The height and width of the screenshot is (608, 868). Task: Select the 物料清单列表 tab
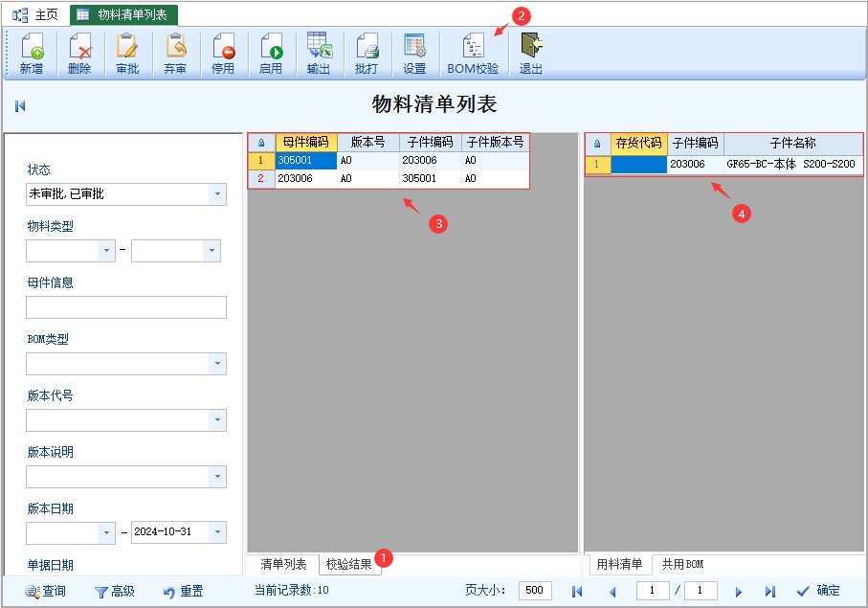[123, 15]
